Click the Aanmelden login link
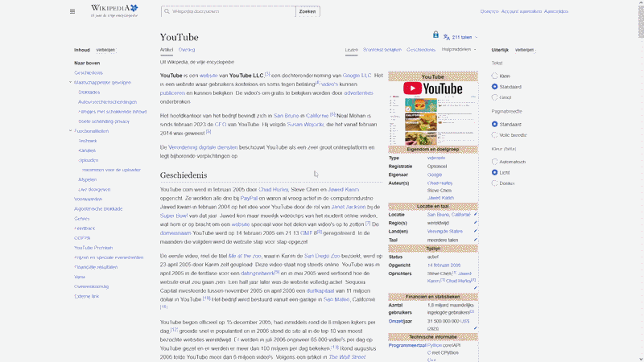This screenshot has width=644, height=362. click(x=556, y=11)
